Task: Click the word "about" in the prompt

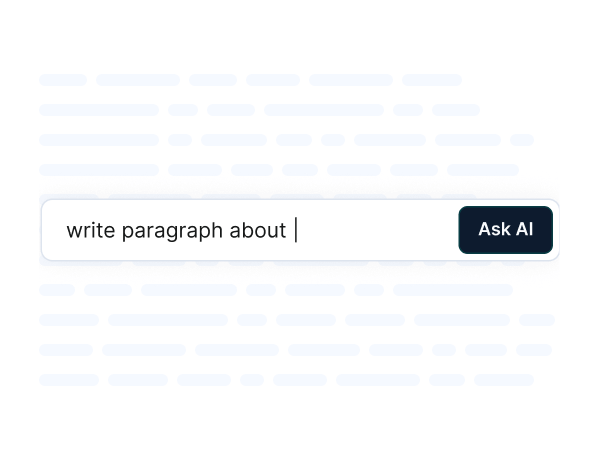Action: pos(258,231)
